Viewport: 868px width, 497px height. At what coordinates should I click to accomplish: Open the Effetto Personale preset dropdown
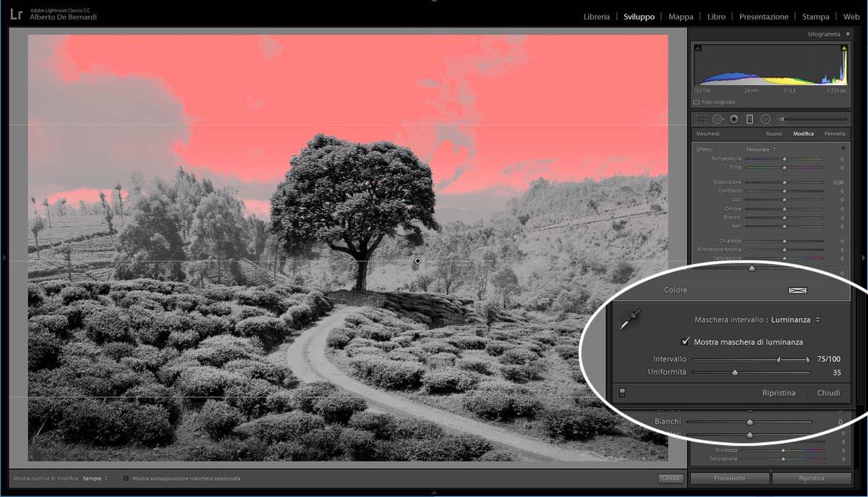(x=761, y=149)
